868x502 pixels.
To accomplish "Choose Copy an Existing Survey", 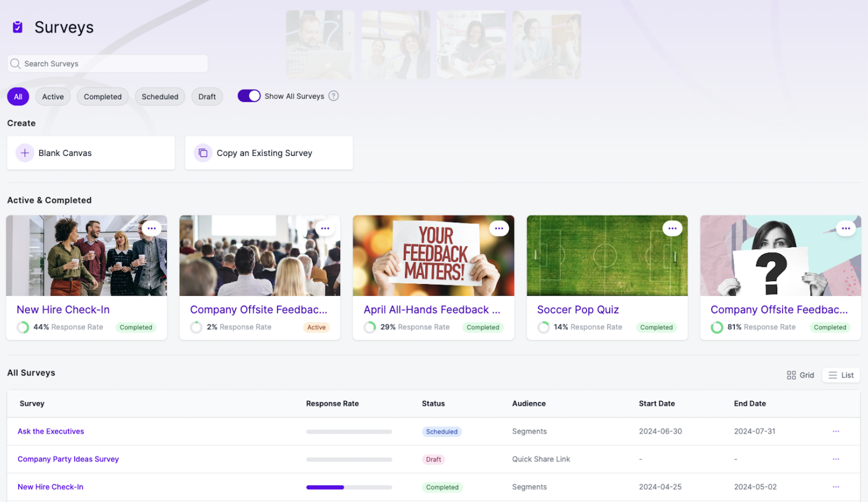I will (269, 153).
